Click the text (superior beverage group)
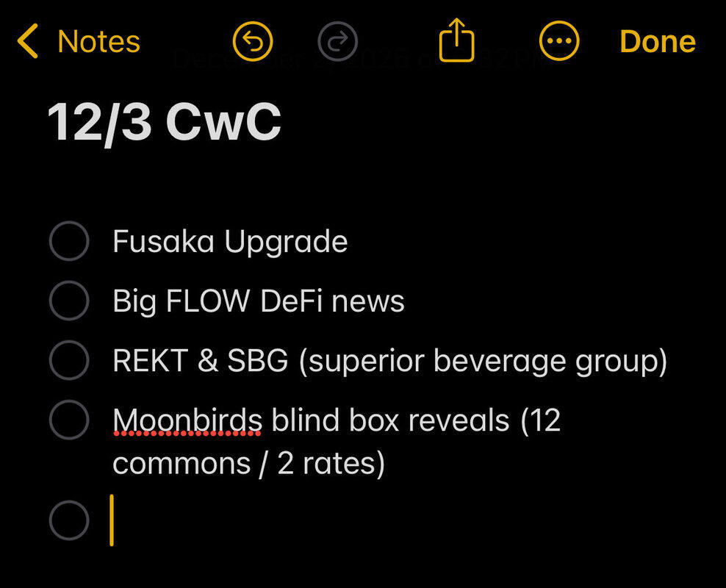The image size is (726, 588). (x=483, y=361)
